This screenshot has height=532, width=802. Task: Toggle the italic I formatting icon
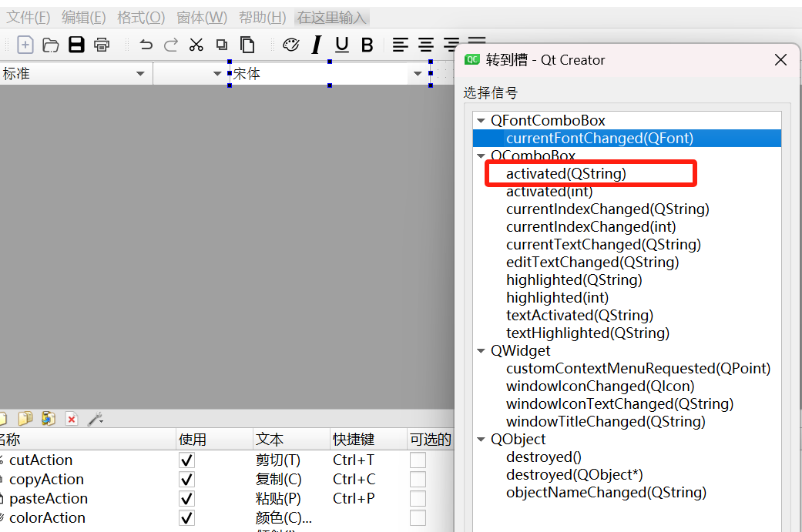pyautogui.click(x=317, y=45)
